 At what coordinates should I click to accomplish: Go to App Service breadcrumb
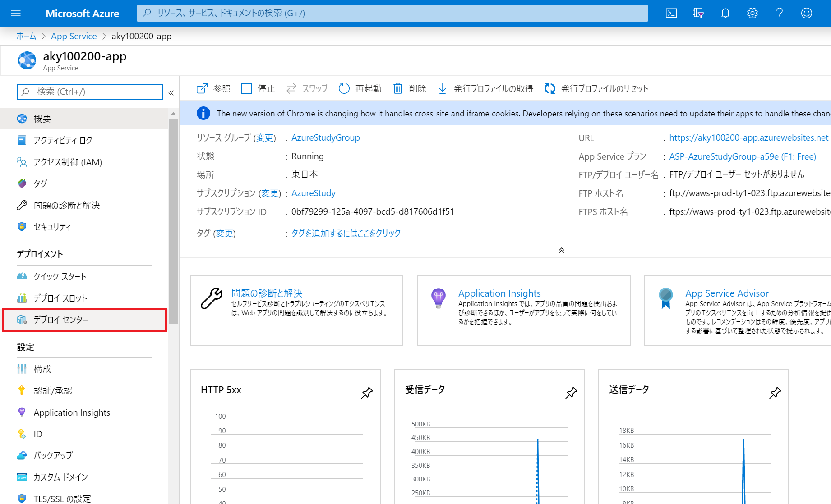pyautogui.click(x=74, y=36)
